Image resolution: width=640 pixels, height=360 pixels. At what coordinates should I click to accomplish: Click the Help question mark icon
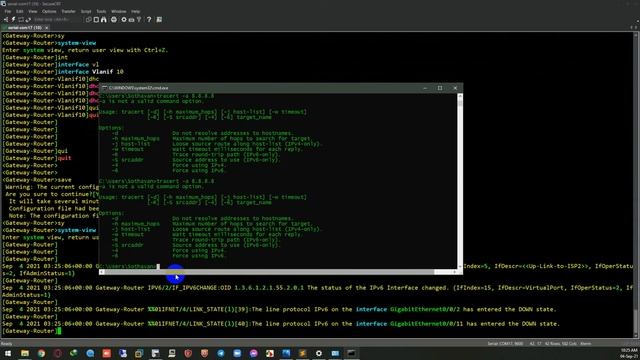[149, 19]
